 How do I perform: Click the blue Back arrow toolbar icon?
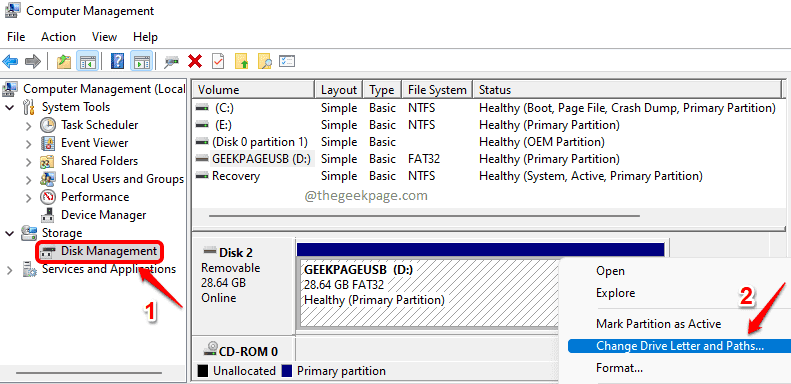(x=10, y=62)
